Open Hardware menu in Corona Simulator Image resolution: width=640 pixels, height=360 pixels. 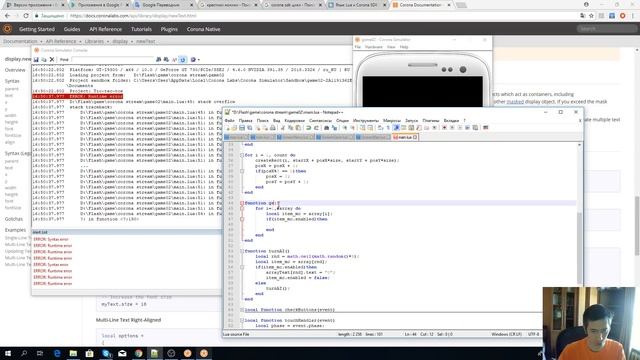[373, 47]
